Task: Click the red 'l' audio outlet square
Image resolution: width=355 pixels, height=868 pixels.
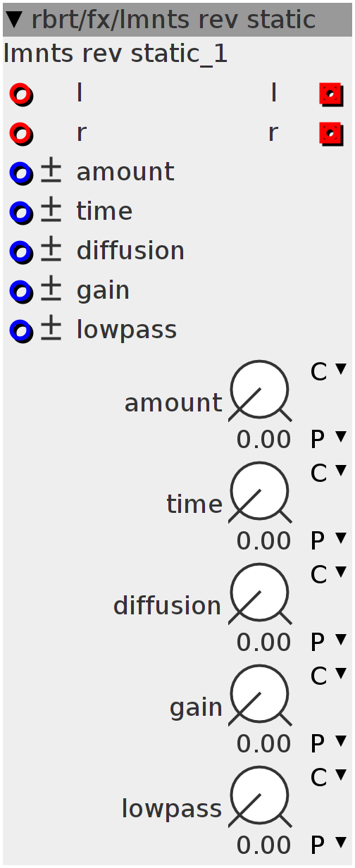Action: coord(331,94)
